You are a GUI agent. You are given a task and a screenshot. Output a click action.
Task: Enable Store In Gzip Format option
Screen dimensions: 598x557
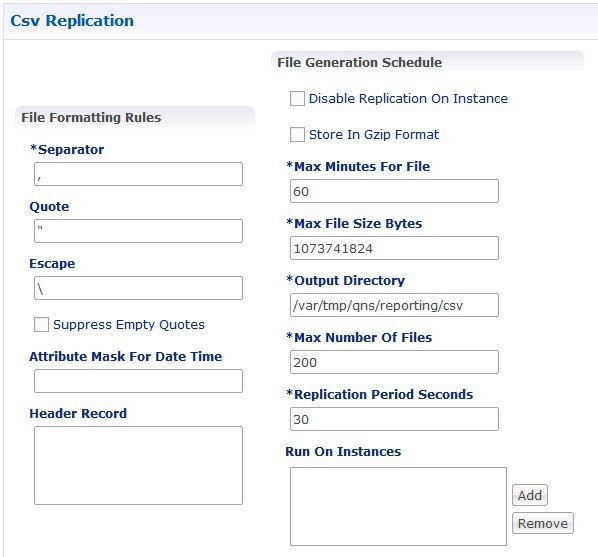coord(297,134)
